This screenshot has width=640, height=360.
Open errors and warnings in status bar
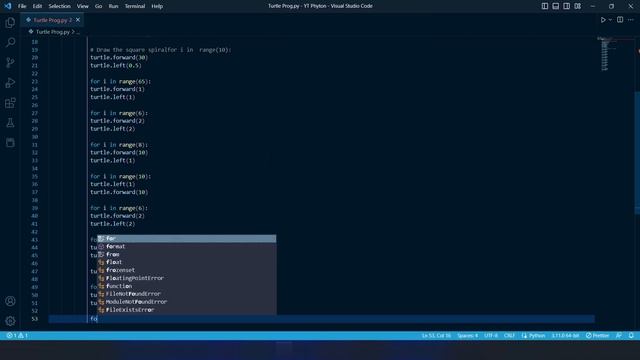point(17,336)
